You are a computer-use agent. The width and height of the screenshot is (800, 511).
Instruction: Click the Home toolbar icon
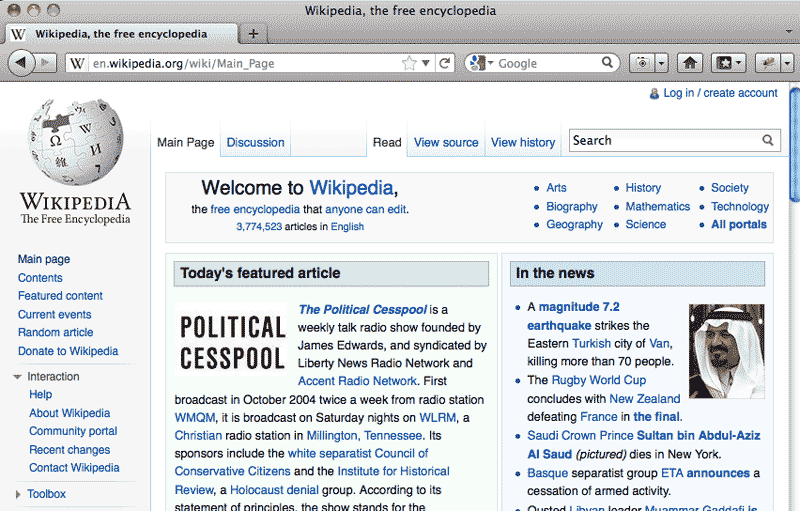(690, 63)
